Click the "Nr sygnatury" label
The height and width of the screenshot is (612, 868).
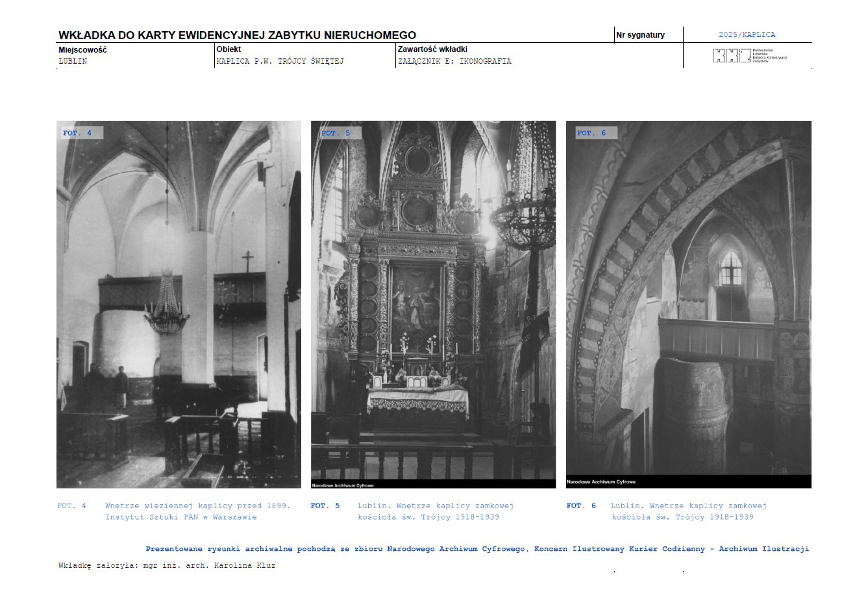tap(640, 35)
